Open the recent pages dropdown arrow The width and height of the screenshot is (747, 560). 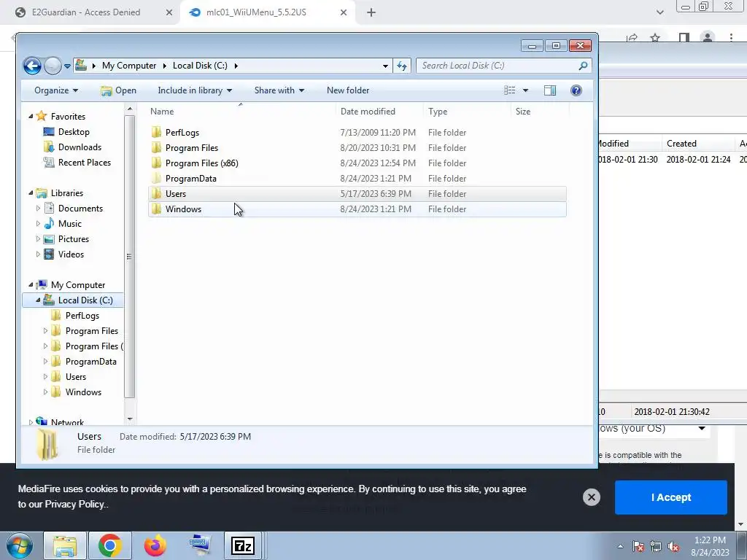[68, 66]
